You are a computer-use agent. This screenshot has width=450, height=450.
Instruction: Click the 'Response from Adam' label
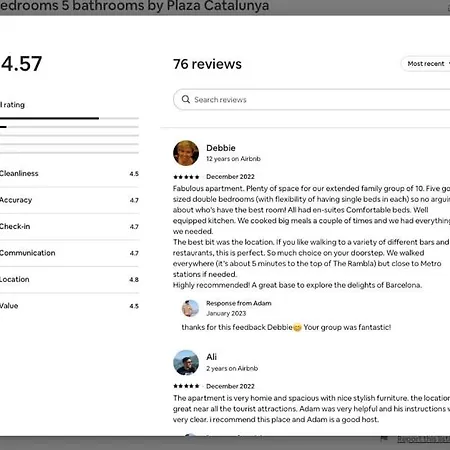tap(239, 303)
